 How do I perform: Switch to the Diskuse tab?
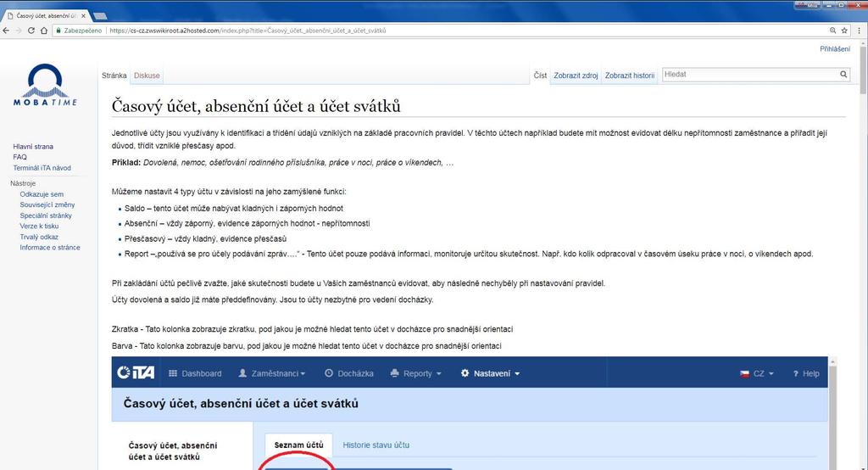point(147,76)
